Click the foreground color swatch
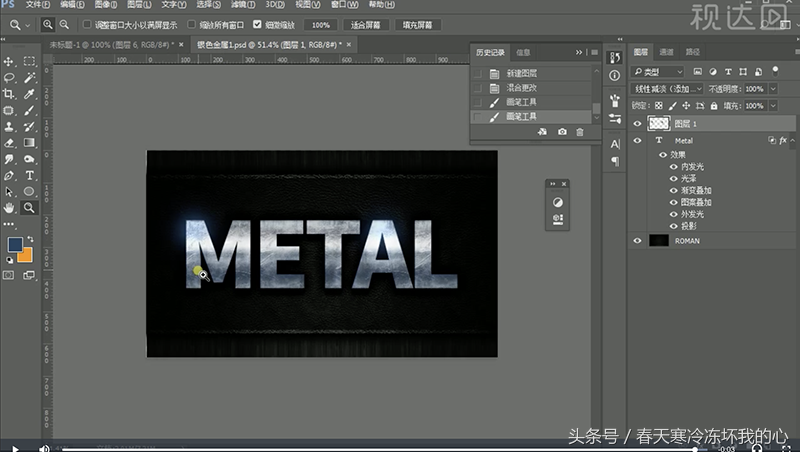This screenshot has height=452, width=800. click(16, 244)
